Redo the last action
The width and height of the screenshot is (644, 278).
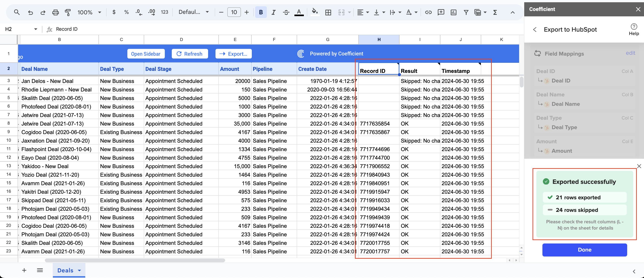click(x=43, y=12)
